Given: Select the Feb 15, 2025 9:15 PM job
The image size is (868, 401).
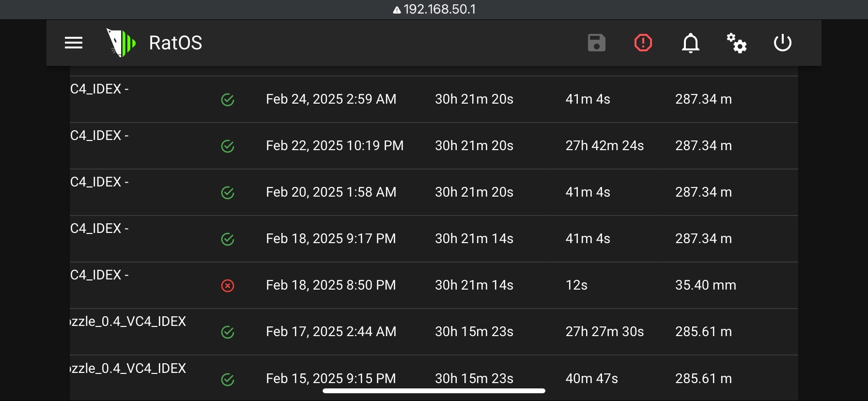Looking at the screenshot, I should [x=331, y=378].
